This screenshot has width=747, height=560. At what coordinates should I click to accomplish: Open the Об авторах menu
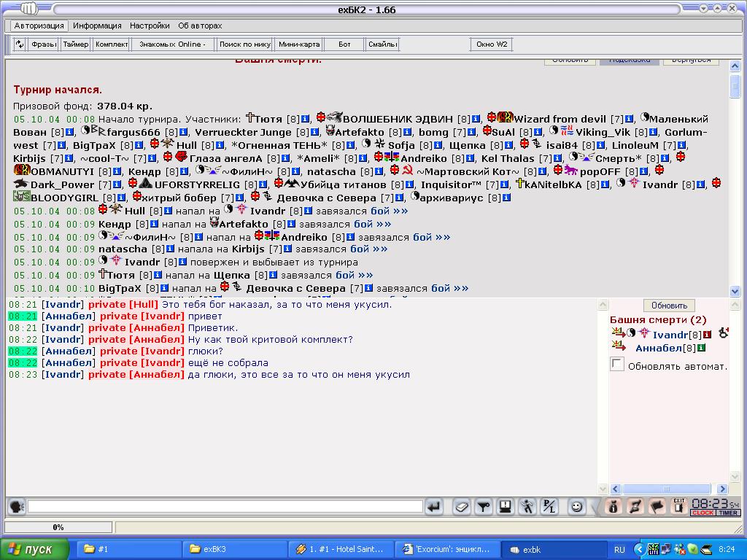200,26
